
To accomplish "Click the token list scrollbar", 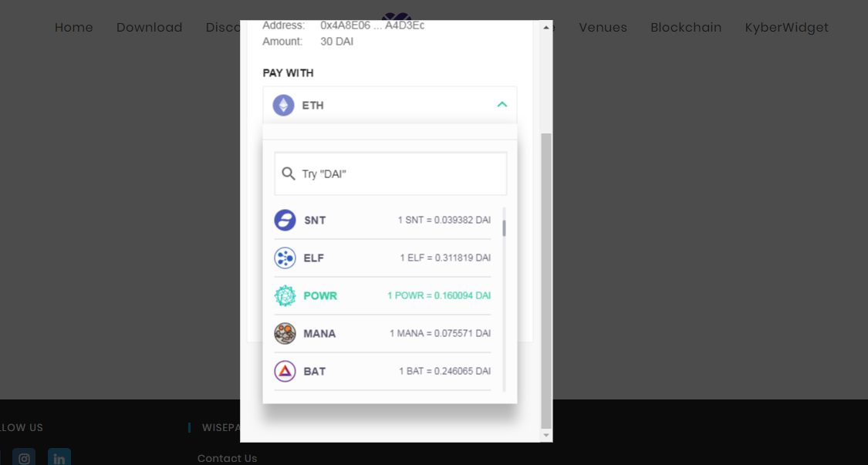I will click(x=504, y=227).
